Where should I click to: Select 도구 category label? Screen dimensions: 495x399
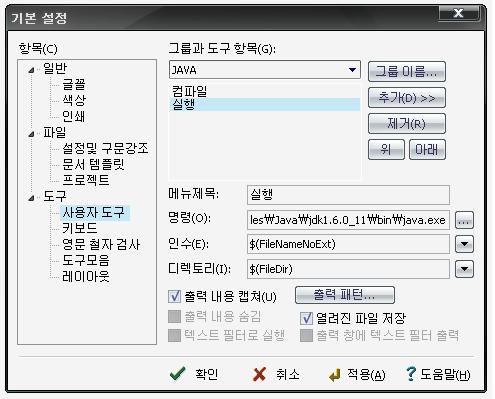click(55, 196)
